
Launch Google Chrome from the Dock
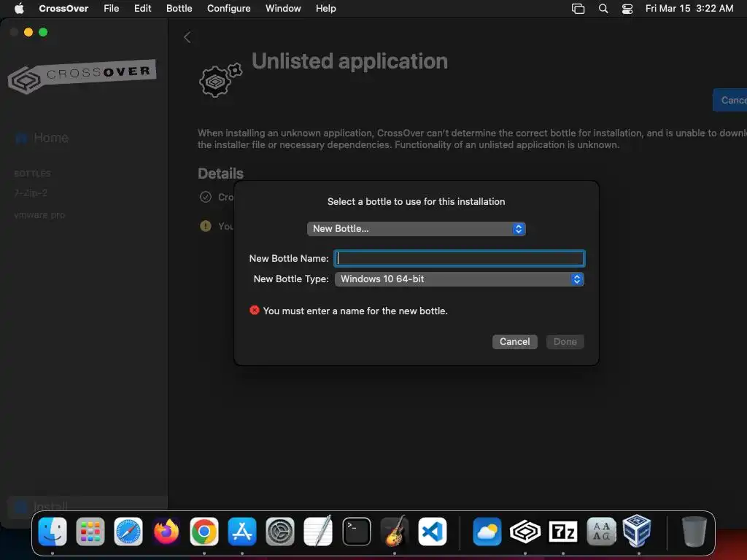[x=204, y=532]
